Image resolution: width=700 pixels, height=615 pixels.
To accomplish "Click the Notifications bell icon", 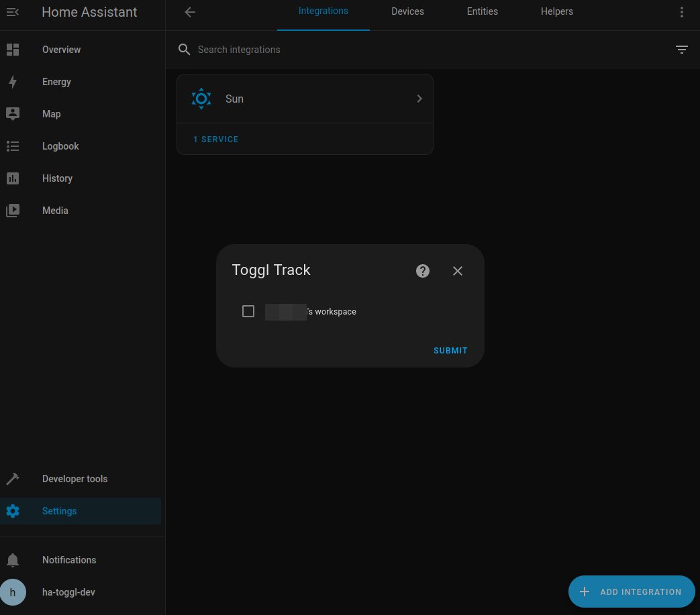I will pos(13,560).
